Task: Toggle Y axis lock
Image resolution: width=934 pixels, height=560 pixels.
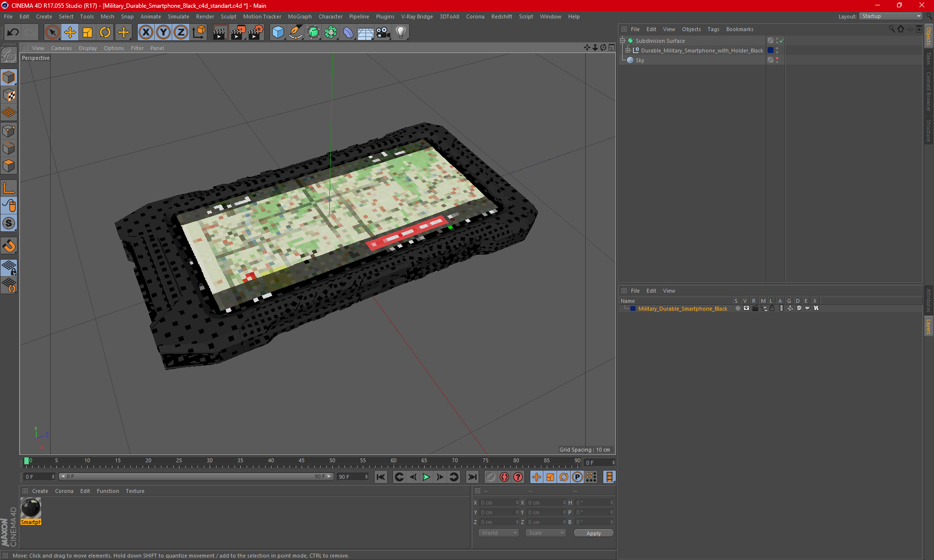Action: pyautogui.click(x=163, y=33)
